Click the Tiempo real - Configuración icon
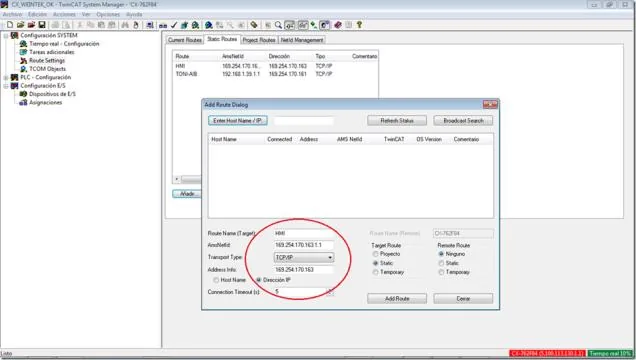This screenshot has height=360, width=636. (24, 44)
